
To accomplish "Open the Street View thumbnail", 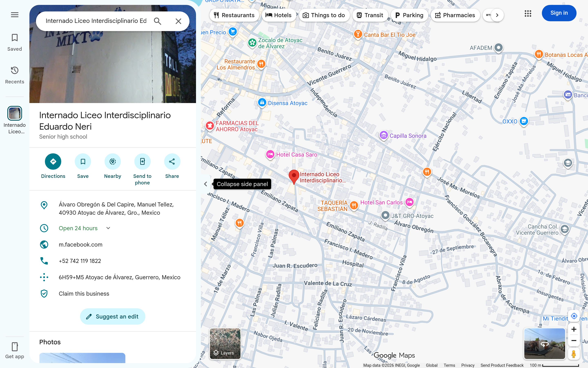I will point(545,344).
